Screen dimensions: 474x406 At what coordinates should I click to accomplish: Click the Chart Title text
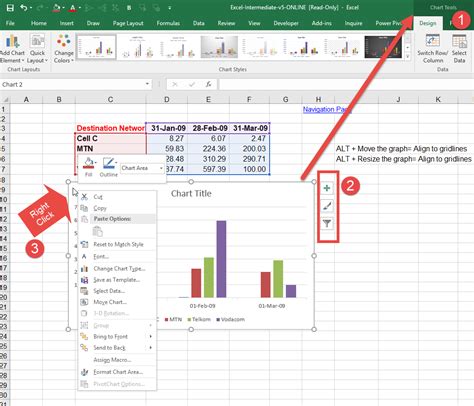click(191, 194)
